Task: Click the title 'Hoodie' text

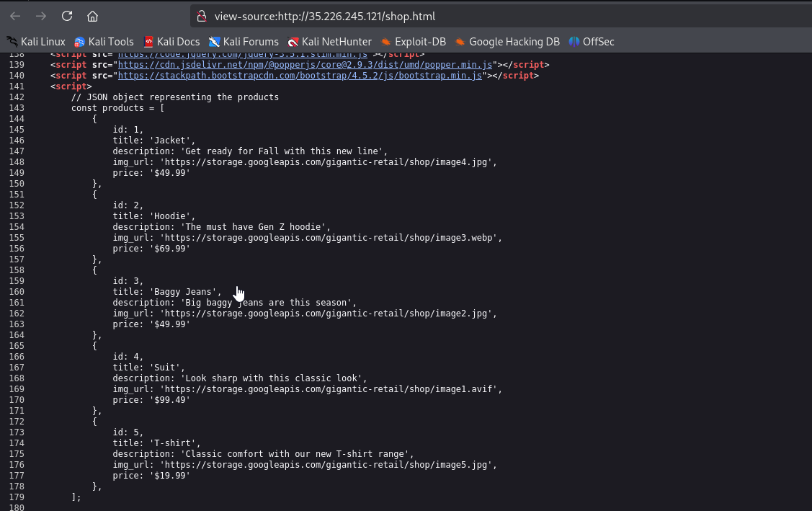Action: coord(170,216)
